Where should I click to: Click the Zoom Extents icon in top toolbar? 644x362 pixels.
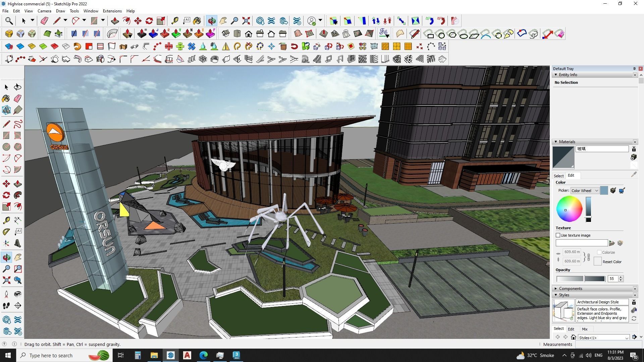coord(246,21)
